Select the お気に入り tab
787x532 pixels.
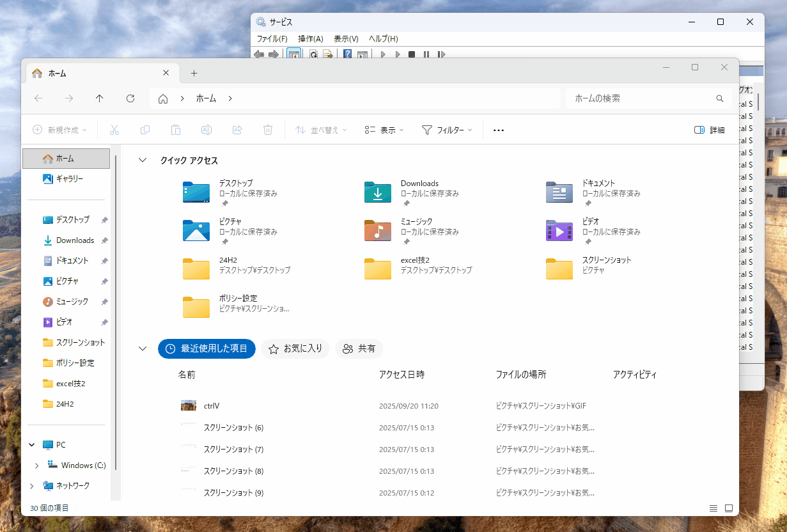point(295,348)
